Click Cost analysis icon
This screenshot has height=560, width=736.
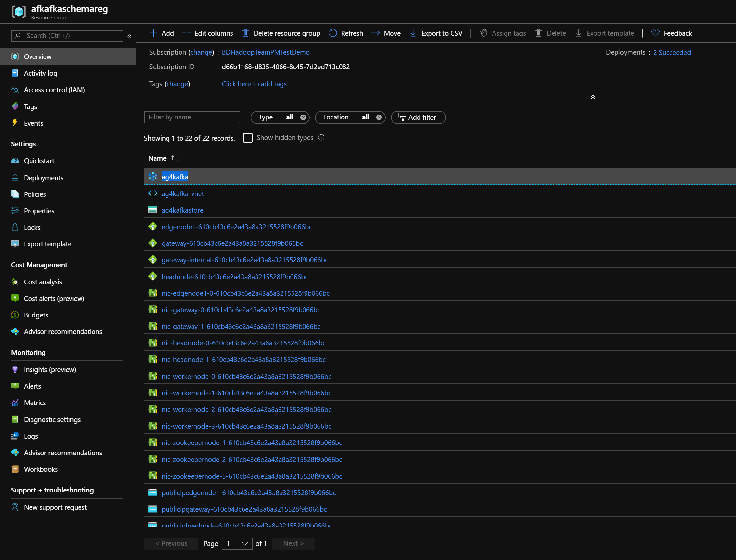pyautogui.click(x=15, y=282)
